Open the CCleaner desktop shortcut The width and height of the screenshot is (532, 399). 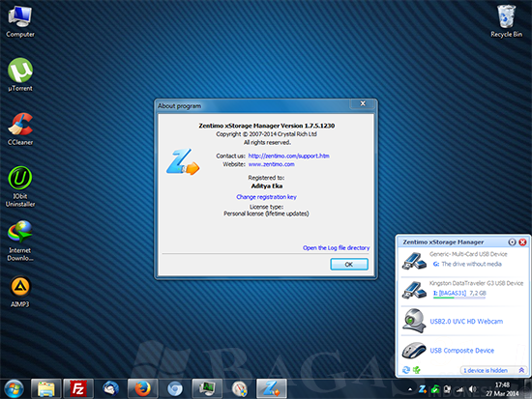pyautogui.click(x=20, y=129)
